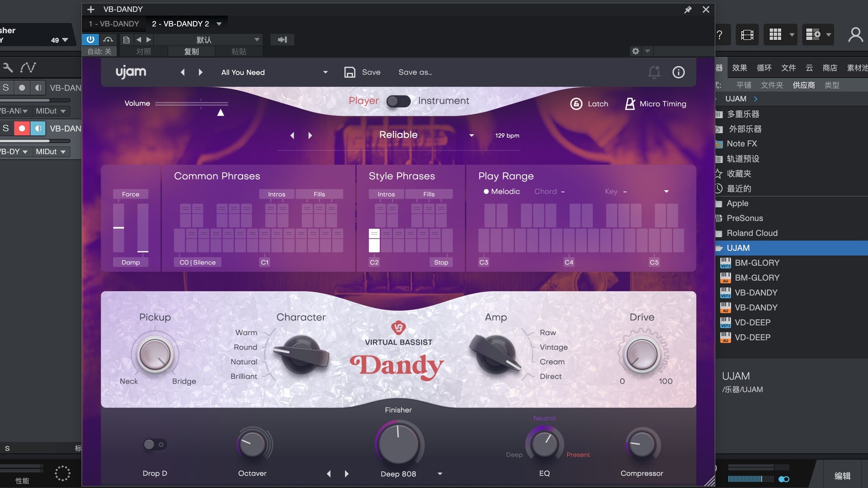868x488 pixels.
Task: Select previous preset arrow next to All You Need
Action: [x=183, y=72]
